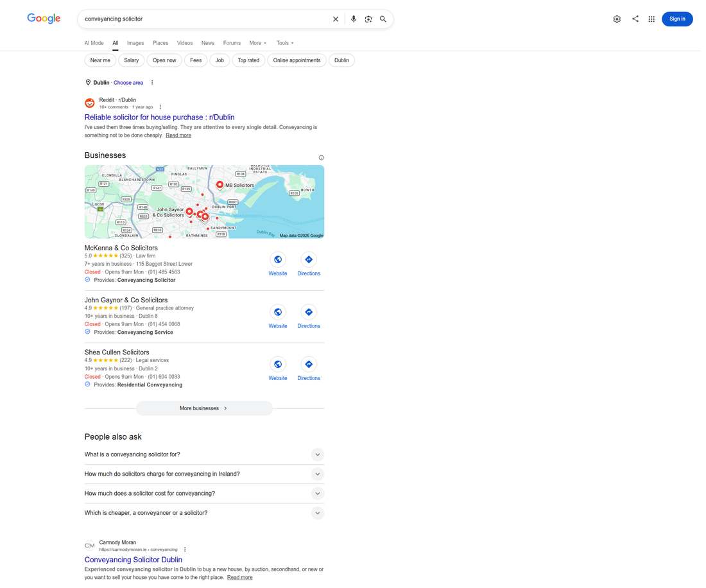Switch to Forums tab

(x=232, y=43)
